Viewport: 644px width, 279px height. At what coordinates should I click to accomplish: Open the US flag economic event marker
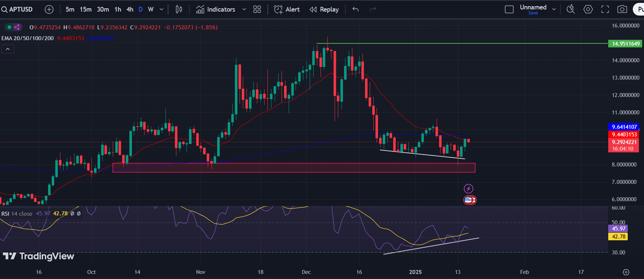469,200
